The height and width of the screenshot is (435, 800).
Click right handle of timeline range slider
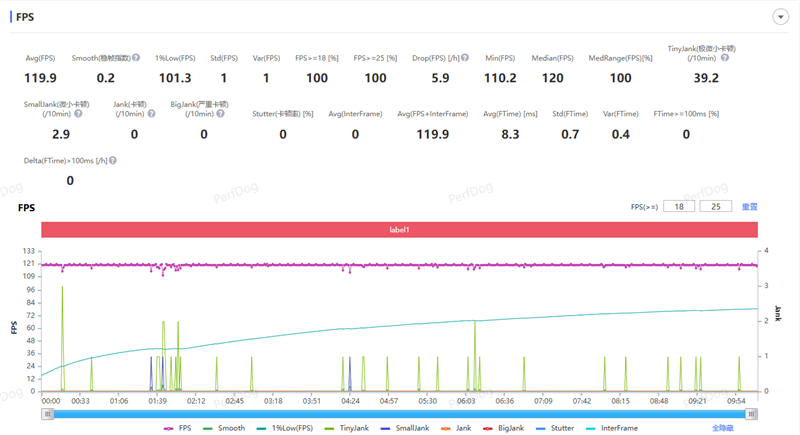coord(752,413)
